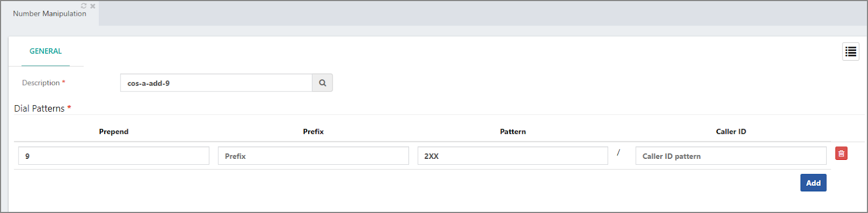Image resolution: width=868 pixels, height=213 pixels.
Task: Open the list view icon
Action: 851,51
